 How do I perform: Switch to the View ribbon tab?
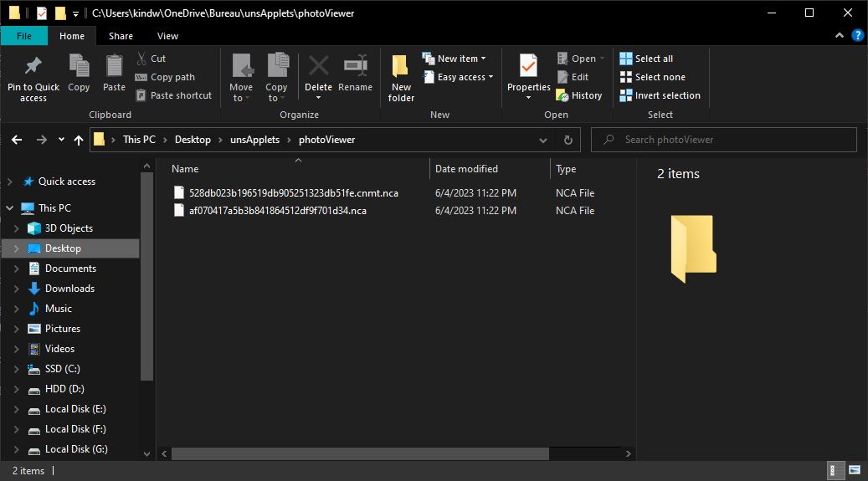[x=167, y=36]
